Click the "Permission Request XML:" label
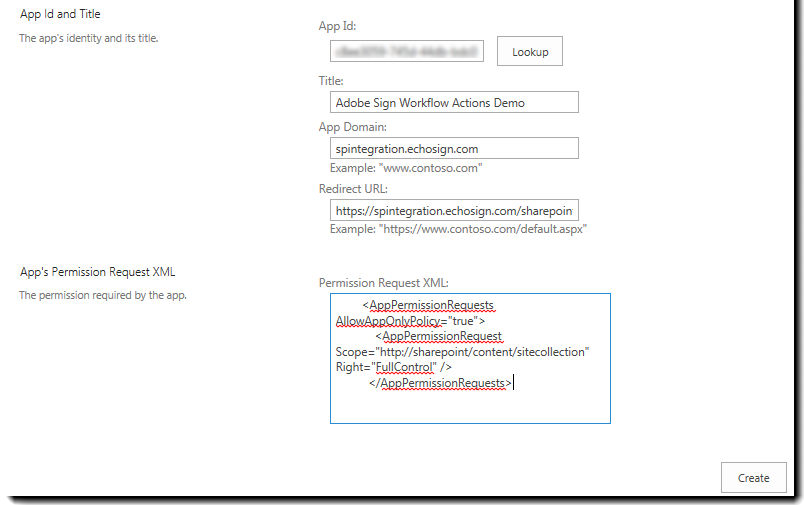The width and height of the screenshot is (804, 505). 384,282
